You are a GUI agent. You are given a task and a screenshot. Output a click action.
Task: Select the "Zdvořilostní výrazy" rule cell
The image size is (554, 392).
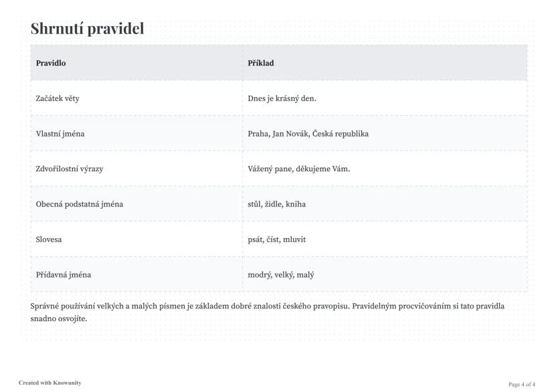pos(70,169)
